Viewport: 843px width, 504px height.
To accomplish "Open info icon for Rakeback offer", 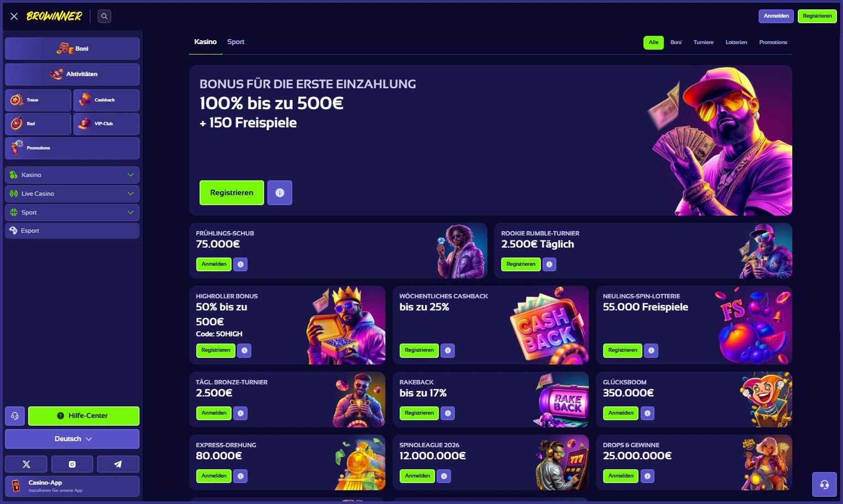I will 448,413.
